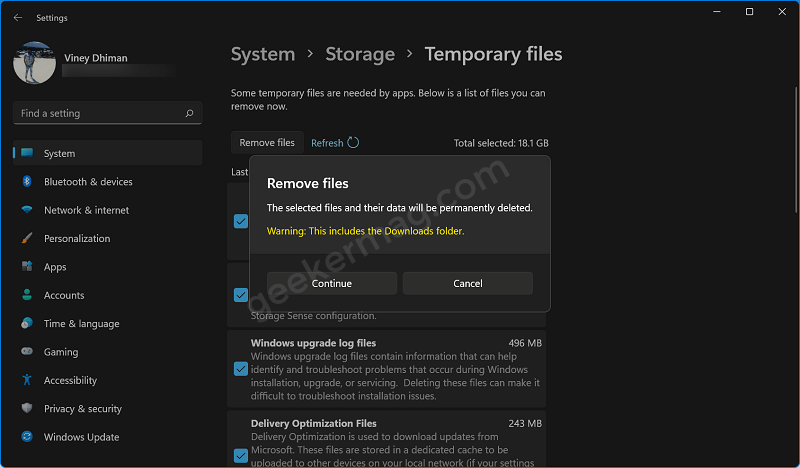Go to System in breadcrumb

tap(263, 54)
